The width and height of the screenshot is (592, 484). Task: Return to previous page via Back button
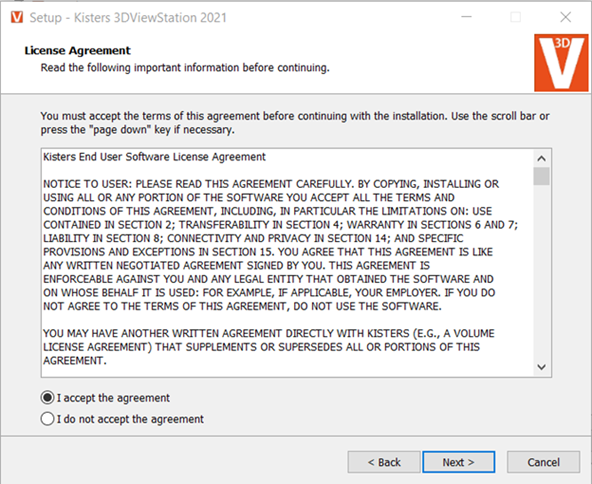click(384, 462)
